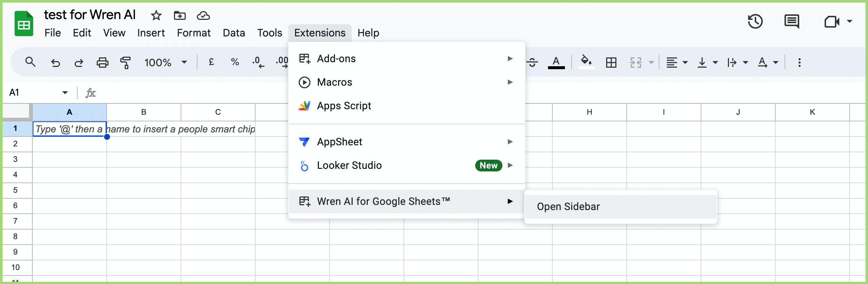This screenshot has height=284, width=868.
Task: Open the Help menu
Action: 368,33
